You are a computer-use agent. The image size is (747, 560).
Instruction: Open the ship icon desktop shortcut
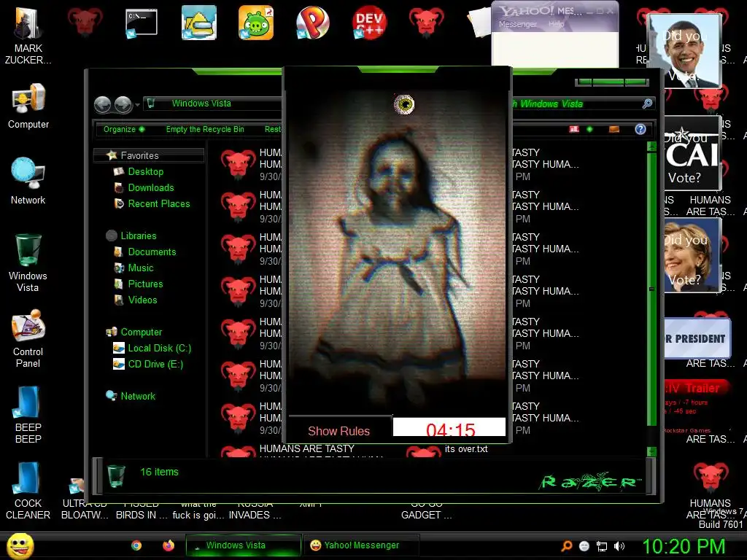tap(199, 23)
